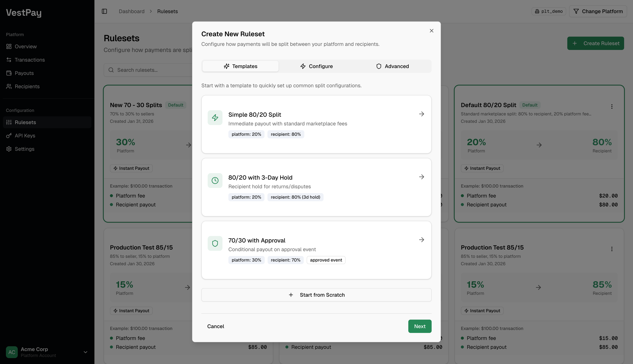Viewport: 633px width, 364px height.
Task: Open API Keys from the sidebar
Action: point(25,136)
